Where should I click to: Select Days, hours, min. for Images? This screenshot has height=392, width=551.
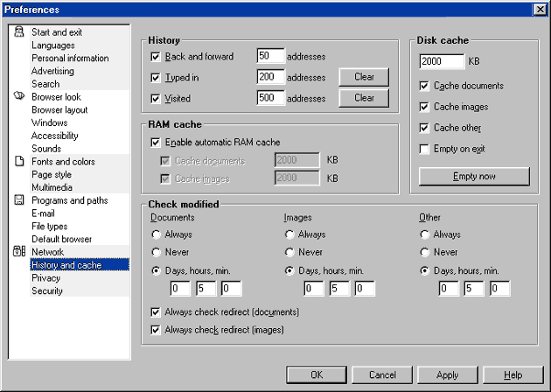pyautogui.click(x=289, y=270)
